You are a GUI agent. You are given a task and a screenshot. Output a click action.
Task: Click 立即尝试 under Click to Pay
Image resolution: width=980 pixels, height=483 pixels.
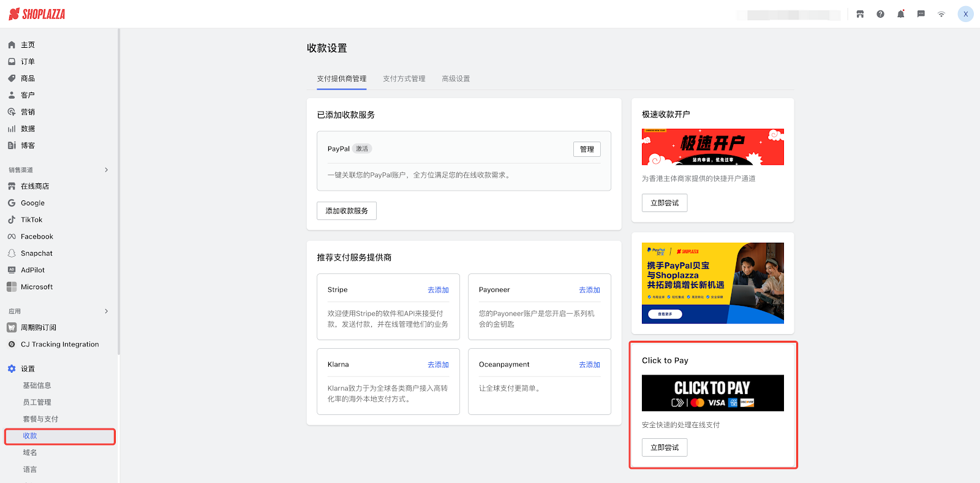point(665,447)
